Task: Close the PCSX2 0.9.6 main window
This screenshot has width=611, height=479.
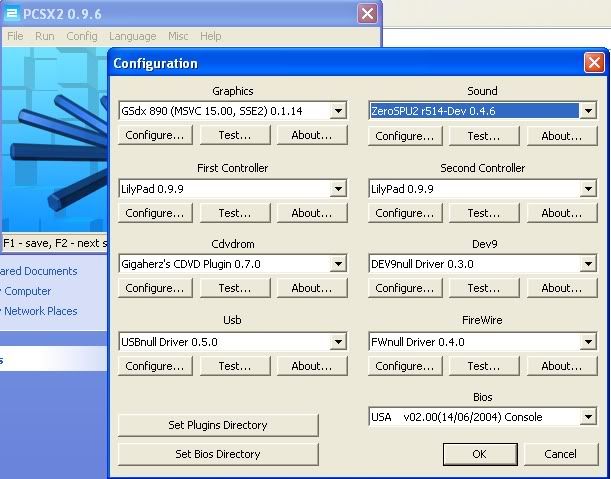Action: pyautogui.click(x=367, y=14)
